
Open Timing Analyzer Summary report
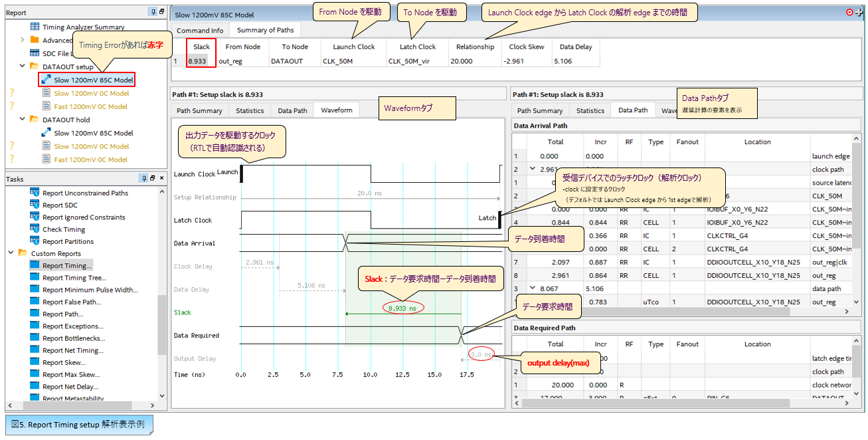pyautogui.click(x=83, y=27)
